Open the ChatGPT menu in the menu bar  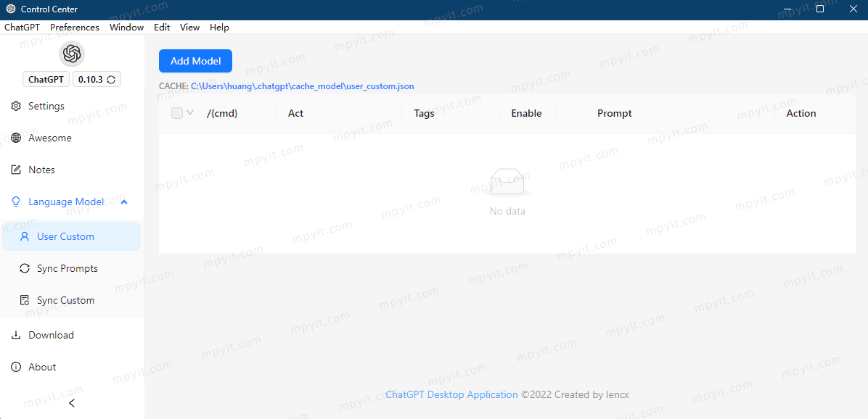pos(22,27)
